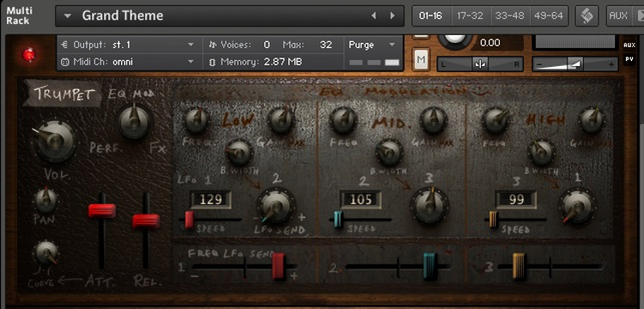644x309 pixels.
Task: Mute the instrument with M button
Action: pos(421,60)
